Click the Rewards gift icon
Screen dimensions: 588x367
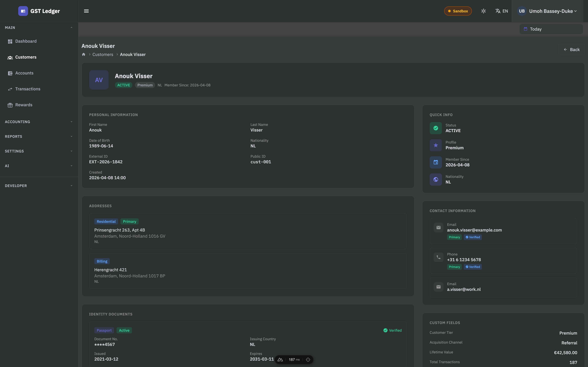[10, 105]
